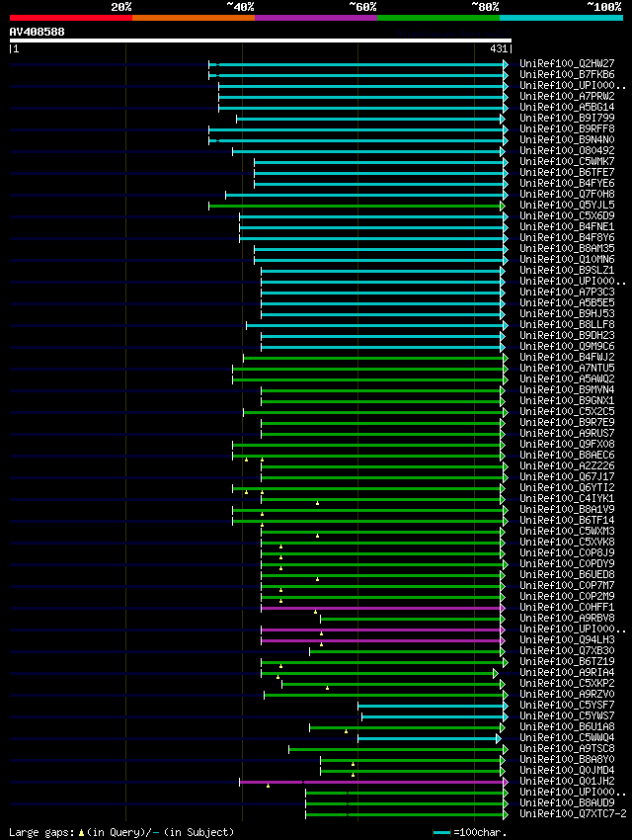Open entry UniRef100_Q7XTC7-2
Screen dimensions: 632x840
click(x=573, y=813)
